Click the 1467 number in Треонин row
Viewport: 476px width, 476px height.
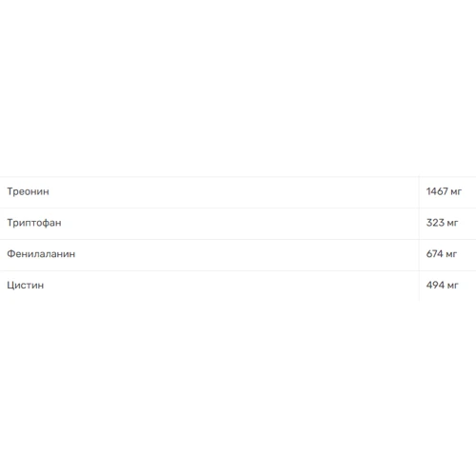[x=437, y=191]
